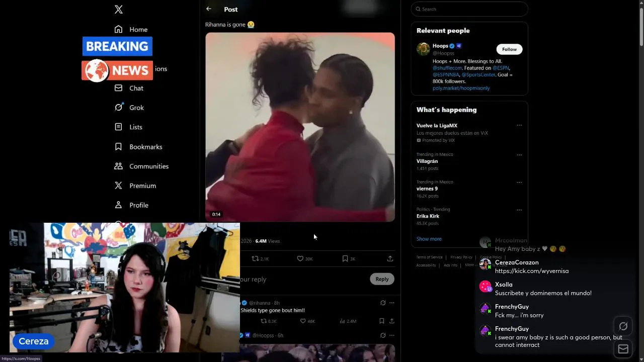Open more options on @rihanna reply
644x362 pixels.
tap(392, 303)
